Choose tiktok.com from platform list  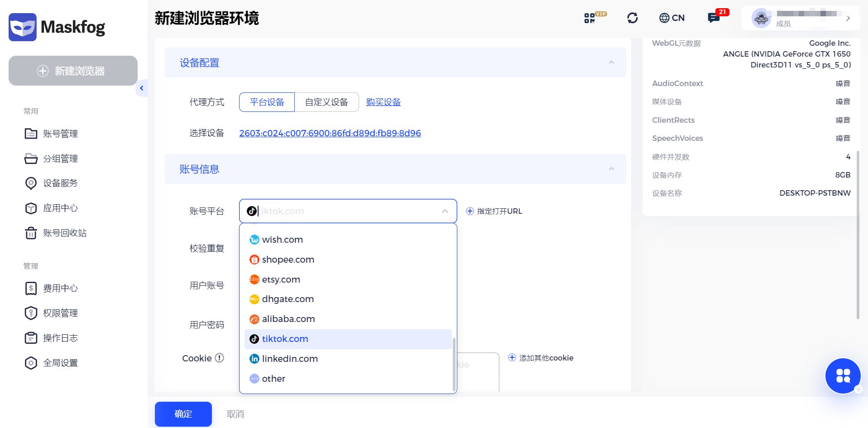click(x=348, y=339)
